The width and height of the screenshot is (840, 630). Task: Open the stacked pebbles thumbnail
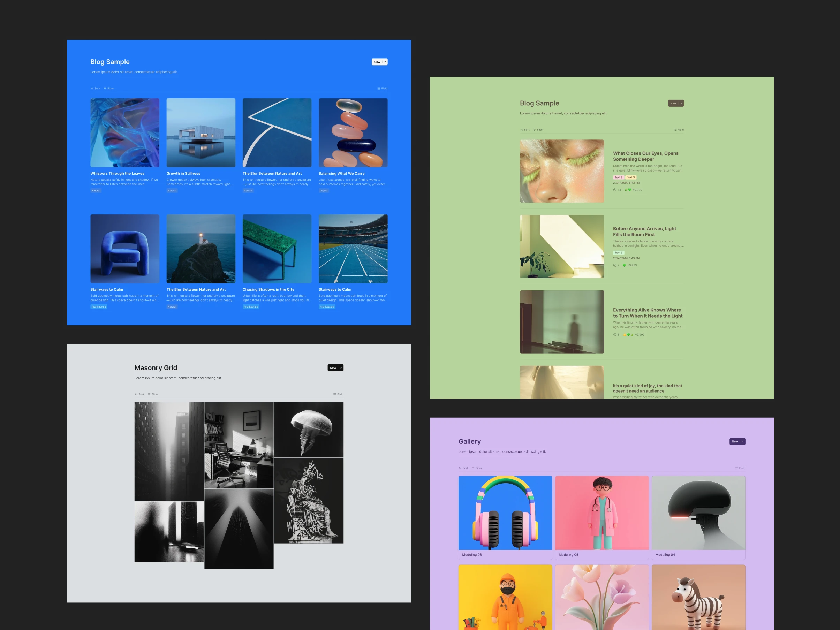353,133
